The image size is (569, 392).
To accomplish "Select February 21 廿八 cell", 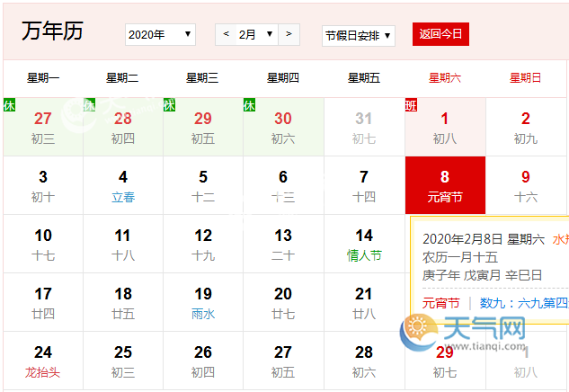I will pyautogui.click(x=364, y=302).
